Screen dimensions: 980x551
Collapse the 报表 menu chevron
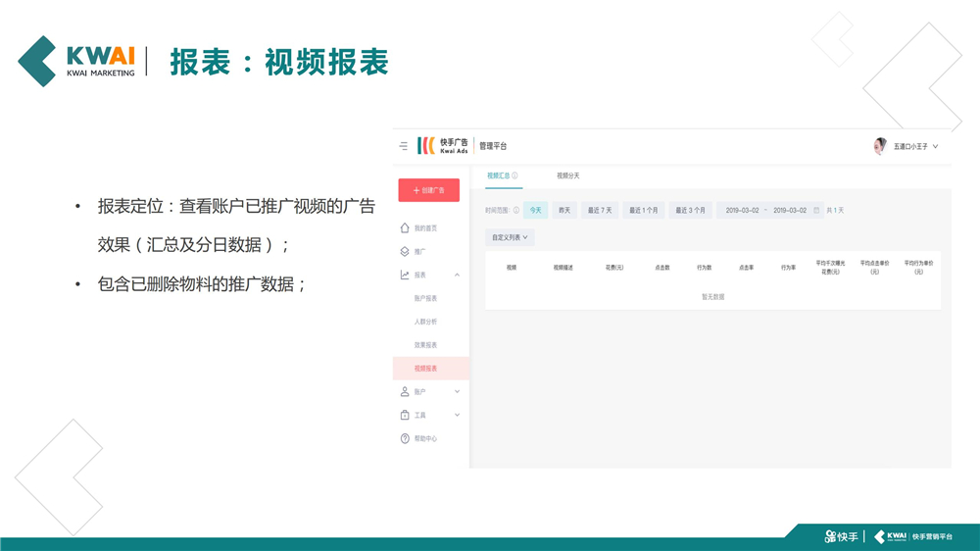[x=457, y=275]
